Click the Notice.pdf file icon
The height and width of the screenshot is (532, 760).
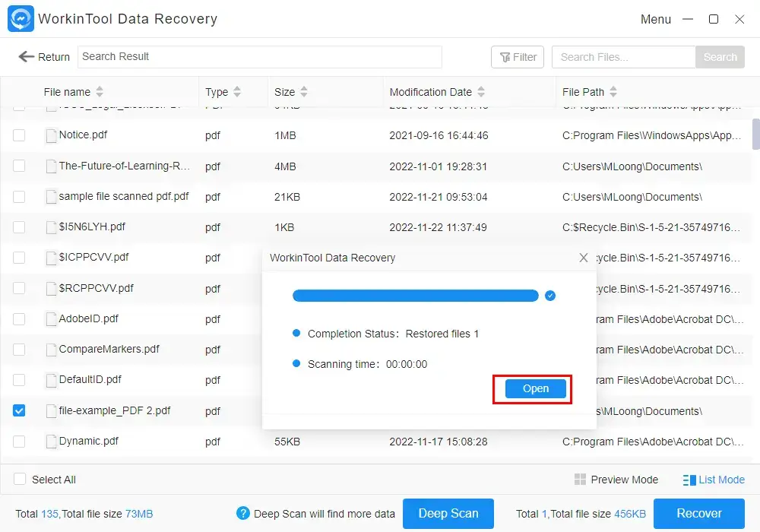click(x=51, y=135)
